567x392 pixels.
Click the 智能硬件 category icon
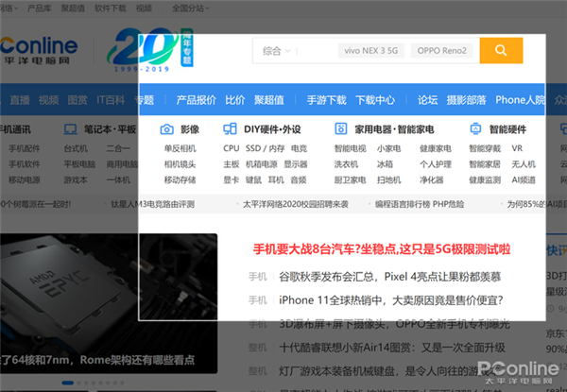475,128
